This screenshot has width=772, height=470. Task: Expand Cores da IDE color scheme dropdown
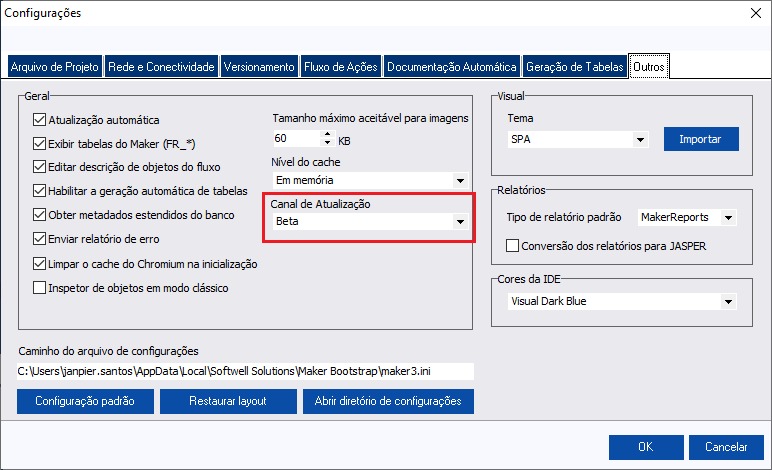point(728,301)
